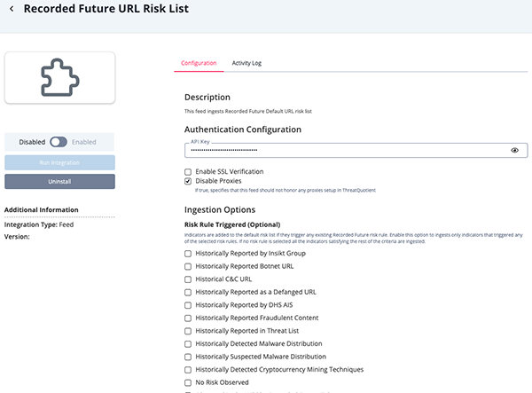Screen dimensions: 532x393
Task: Tick Historically Reported in Threat List
Action: point(188,330)
